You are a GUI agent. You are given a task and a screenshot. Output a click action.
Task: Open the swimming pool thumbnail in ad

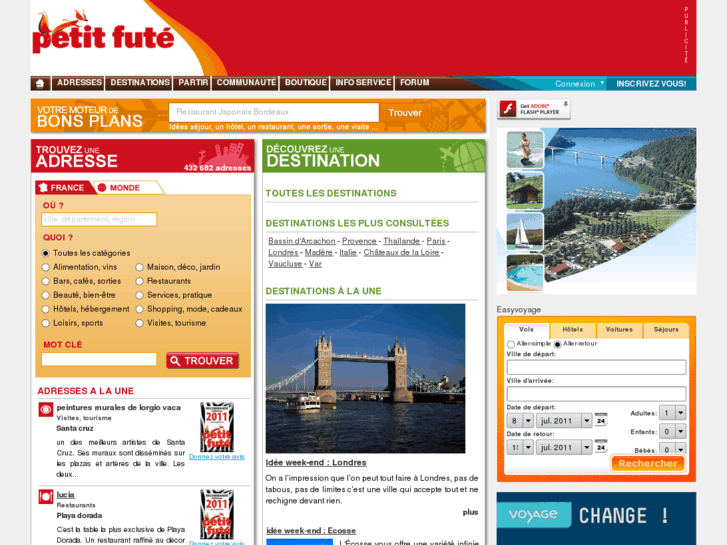(524, 272)
